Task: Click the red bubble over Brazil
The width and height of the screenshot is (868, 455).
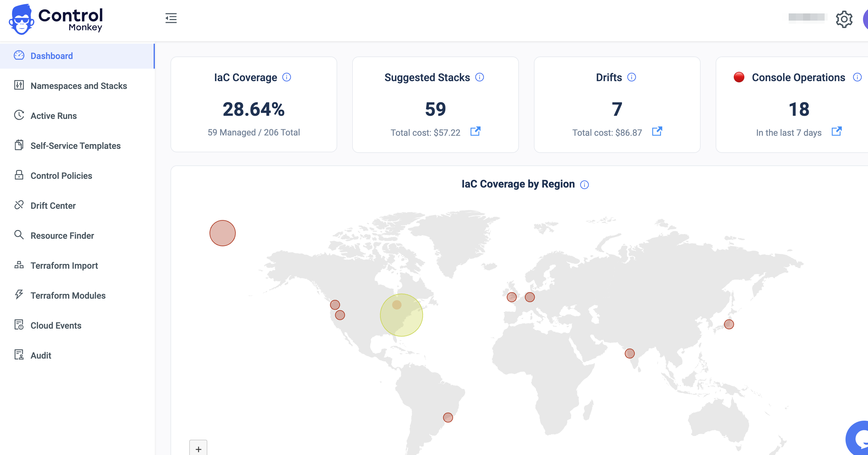Action: pos(447,418)
